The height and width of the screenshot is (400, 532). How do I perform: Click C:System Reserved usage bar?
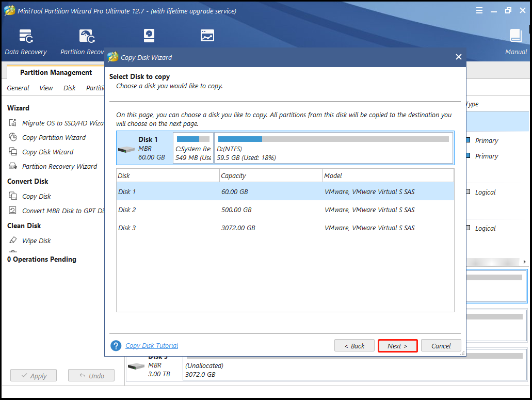pyautogui.click(x=193, y=139)
